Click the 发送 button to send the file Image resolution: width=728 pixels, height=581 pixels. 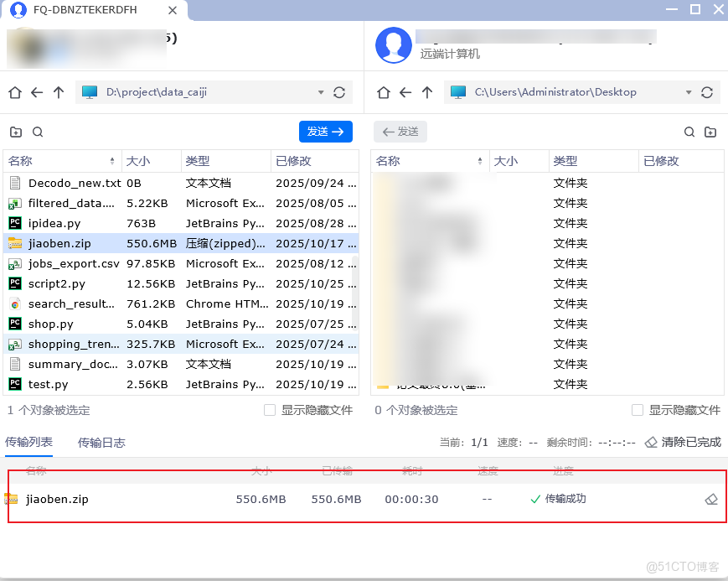point(325,132)
